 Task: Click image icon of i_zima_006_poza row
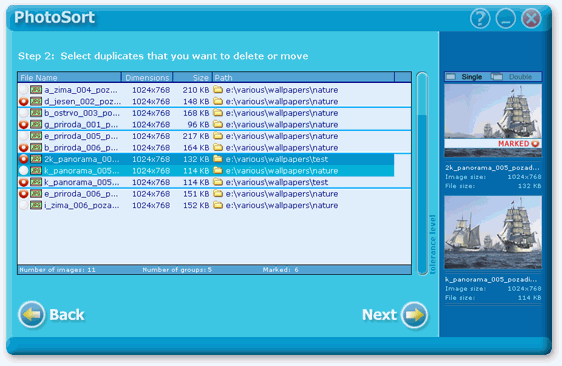[36, 205]
